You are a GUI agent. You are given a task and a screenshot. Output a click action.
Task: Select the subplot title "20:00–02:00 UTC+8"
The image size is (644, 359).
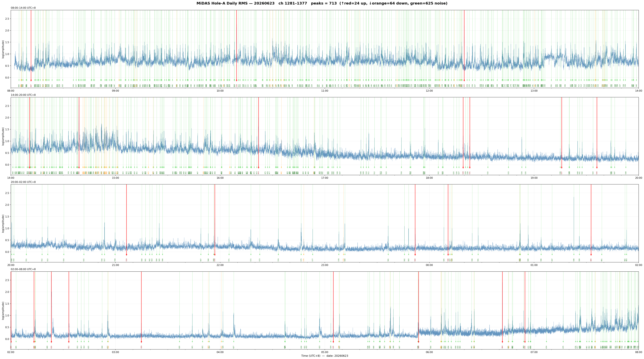click(23, 182)
